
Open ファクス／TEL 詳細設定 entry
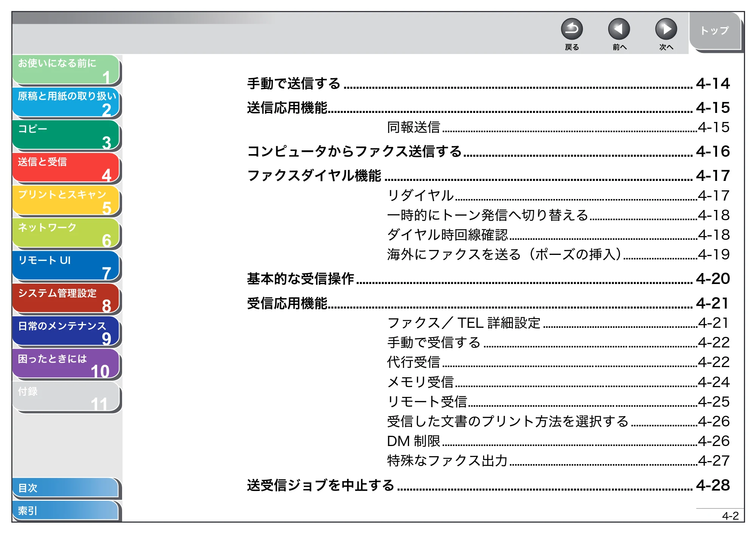[x=558, y=323]
